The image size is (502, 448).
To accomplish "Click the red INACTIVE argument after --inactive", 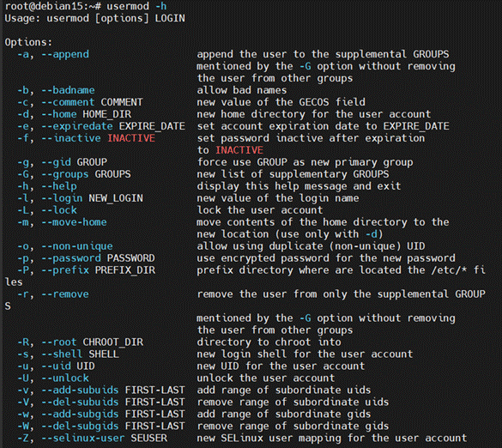I will pyautogui.click(x=131, y=138).
